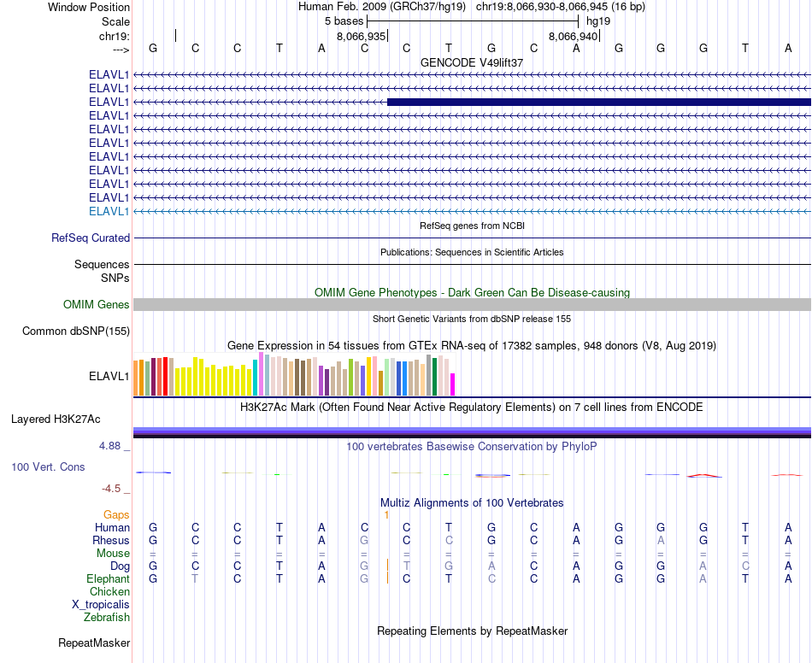
Task: Click the -4.5 conservation scale value
Action: (x=111, y=489)
